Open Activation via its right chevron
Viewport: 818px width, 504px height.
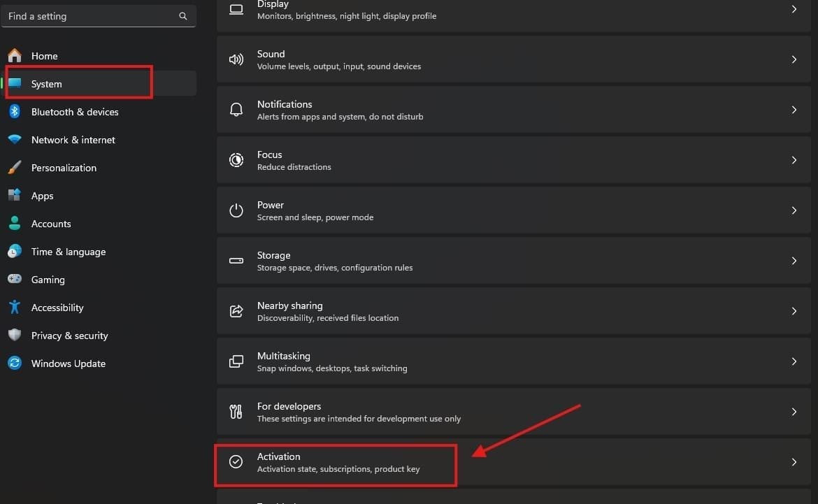coord(794,462)
